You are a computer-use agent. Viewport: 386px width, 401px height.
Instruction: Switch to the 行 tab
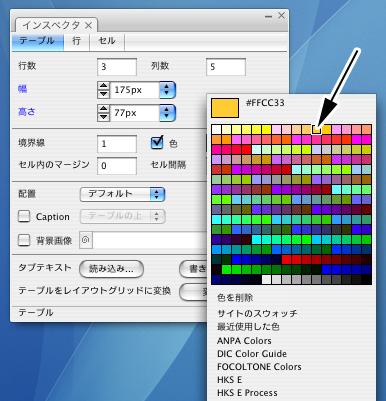point(77,41)
